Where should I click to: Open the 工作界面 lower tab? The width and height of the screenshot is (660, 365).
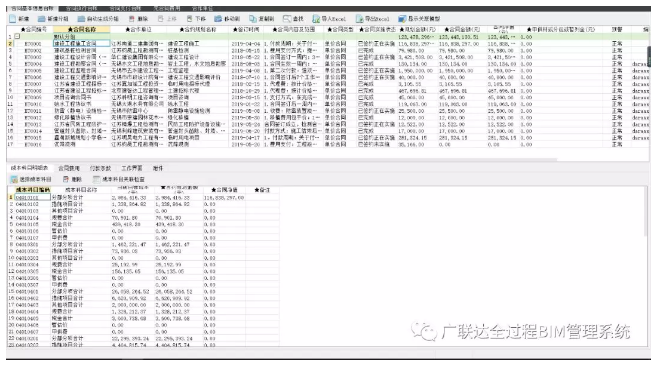[x=132, y=168]
